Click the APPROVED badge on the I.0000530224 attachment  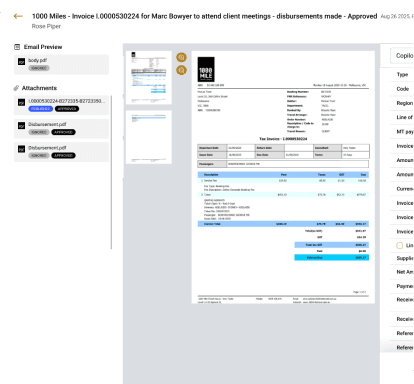(x=67, y=109)
